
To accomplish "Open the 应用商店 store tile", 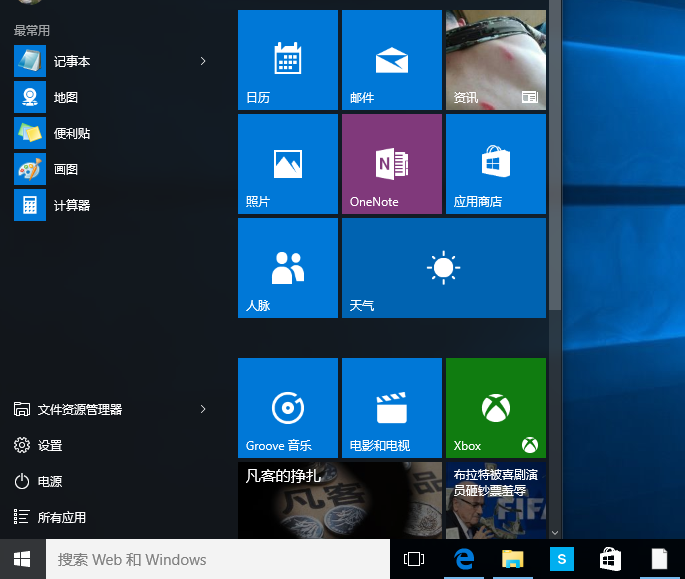I will click(x=496, y=164).
